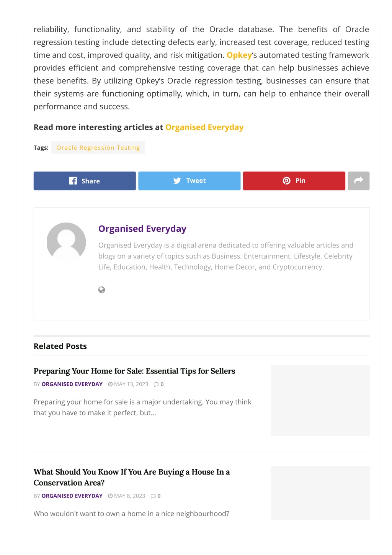Open the conservation area post thumbnail

pyautogui.click(x=320, y=493)
